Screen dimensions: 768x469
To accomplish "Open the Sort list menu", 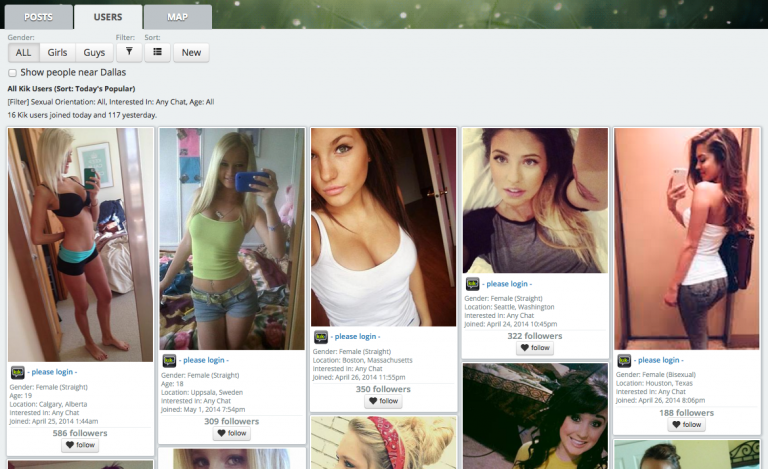I will click(157, 53).
